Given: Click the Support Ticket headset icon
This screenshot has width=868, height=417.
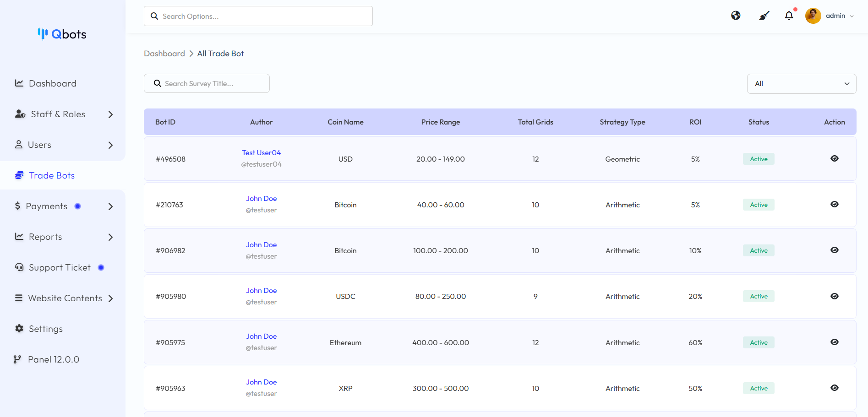Looking at the screenshot, I should (19, 267).
